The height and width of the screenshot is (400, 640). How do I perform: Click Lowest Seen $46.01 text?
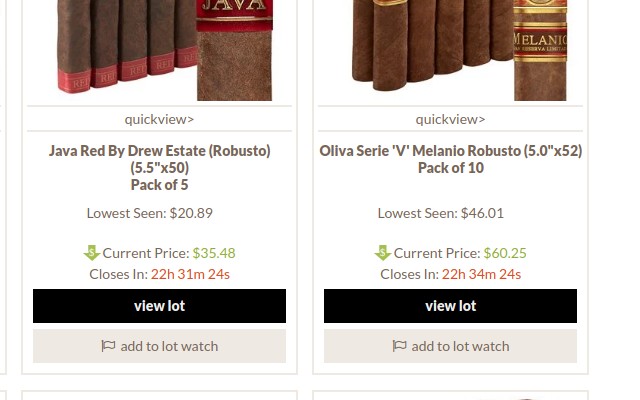pos(441,213)
